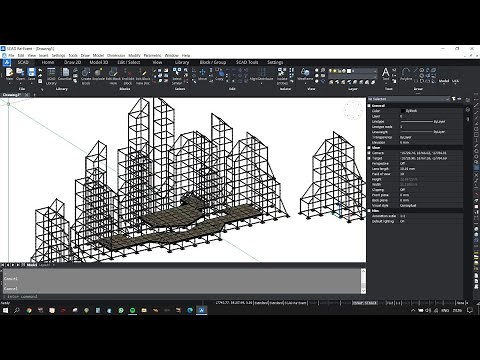Click the BricsCAD application logo button
Viewport: 480px width, 360px height.
[7, 62]
